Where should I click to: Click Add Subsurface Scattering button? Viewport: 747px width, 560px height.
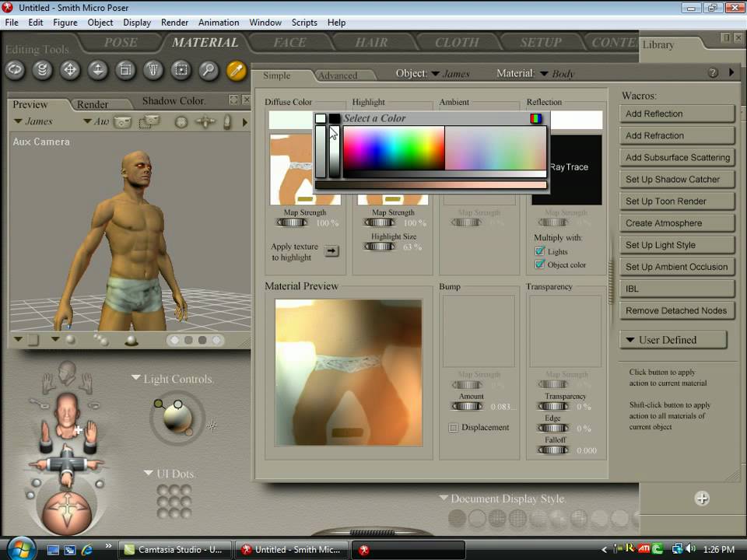click(676, 158)
